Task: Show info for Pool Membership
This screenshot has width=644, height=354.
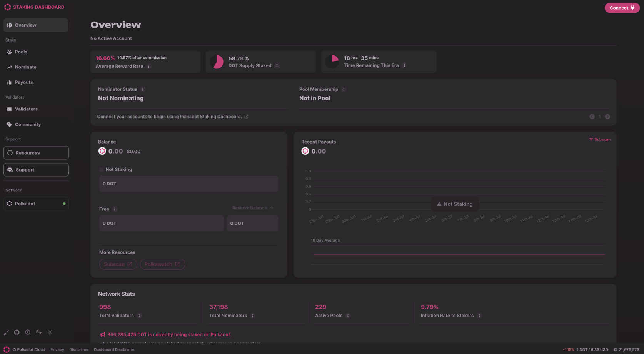Action: (x=344, y=89)
